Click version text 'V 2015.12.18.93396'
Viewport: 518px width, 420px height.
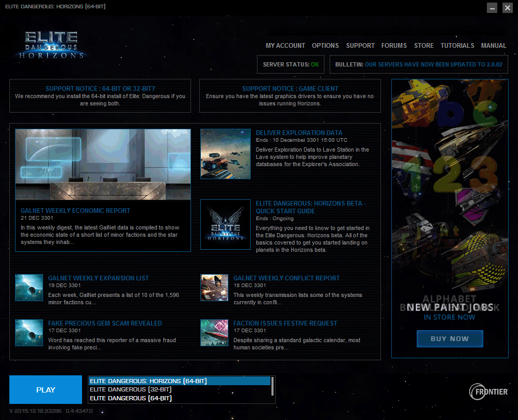(x=35, y=411)
